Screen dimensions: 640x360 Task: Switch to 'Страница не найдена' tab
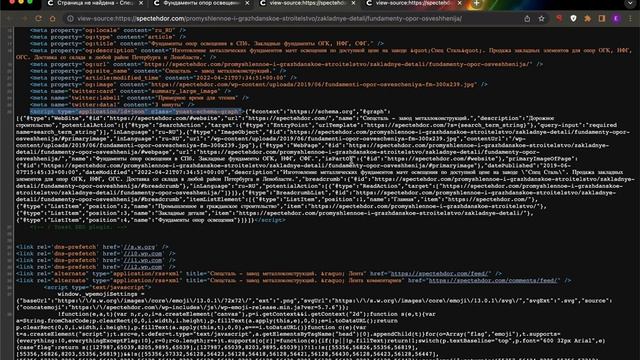point(94,3)
